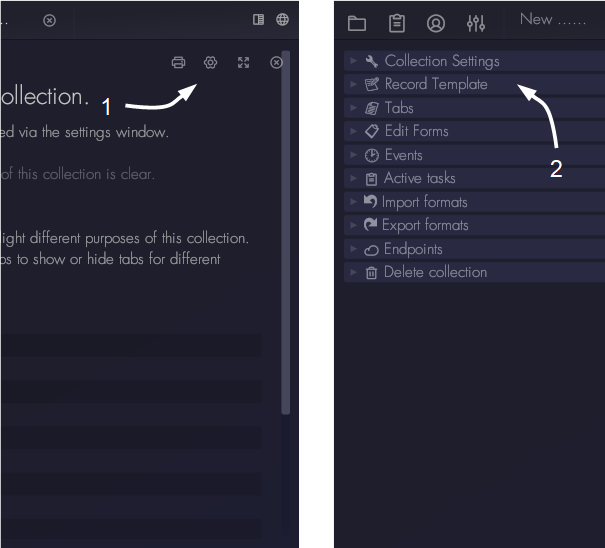The width and height of the screenshot is (605, 548).
Task: Expand the Tabs section triangle
Action: (x=353, y=107)
